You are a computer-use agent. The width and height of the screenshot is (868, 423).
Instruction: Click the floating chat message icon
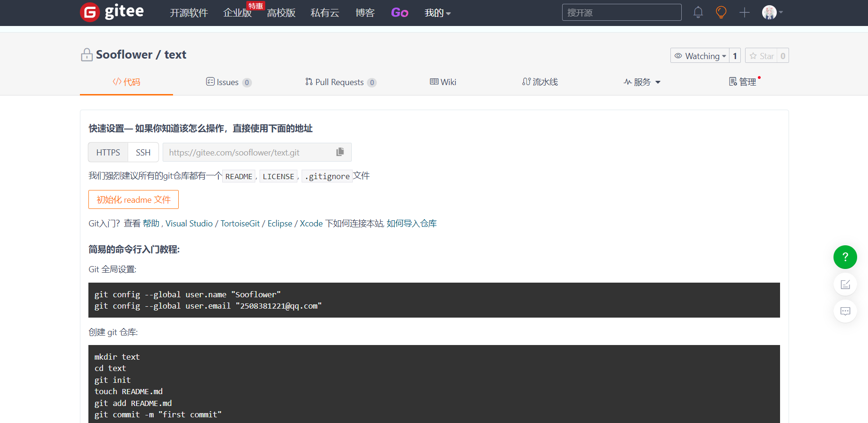pos(845,311)
